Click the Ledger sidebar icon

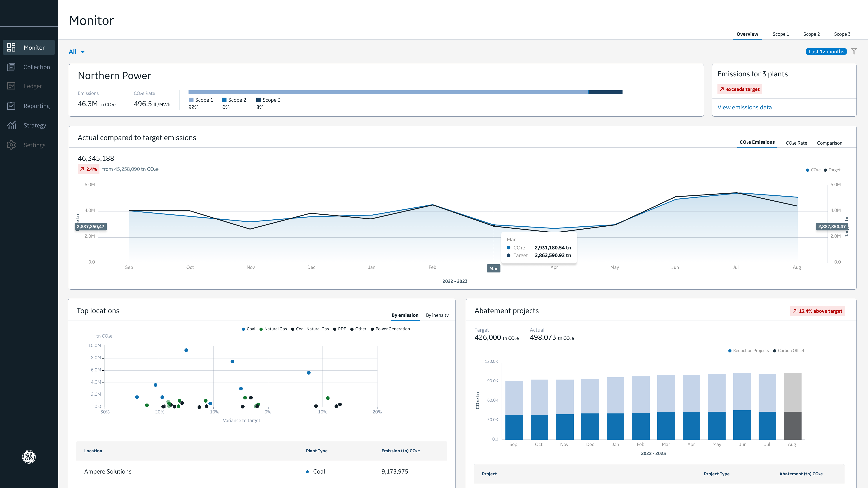click(12, 86)
